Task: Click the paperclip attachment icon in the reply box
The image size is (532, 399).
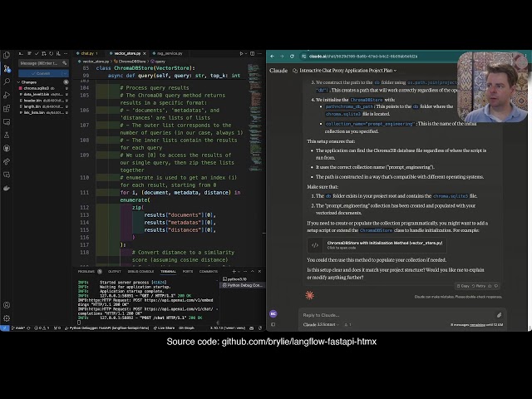Action: 499,315
